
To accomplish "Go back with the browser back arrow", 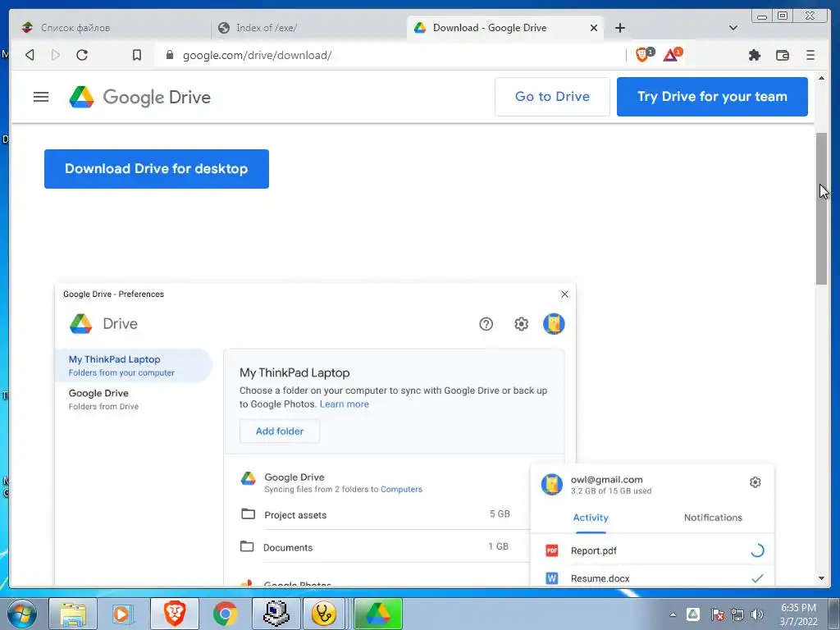I will pyautogui.click(x=30, y=55).
